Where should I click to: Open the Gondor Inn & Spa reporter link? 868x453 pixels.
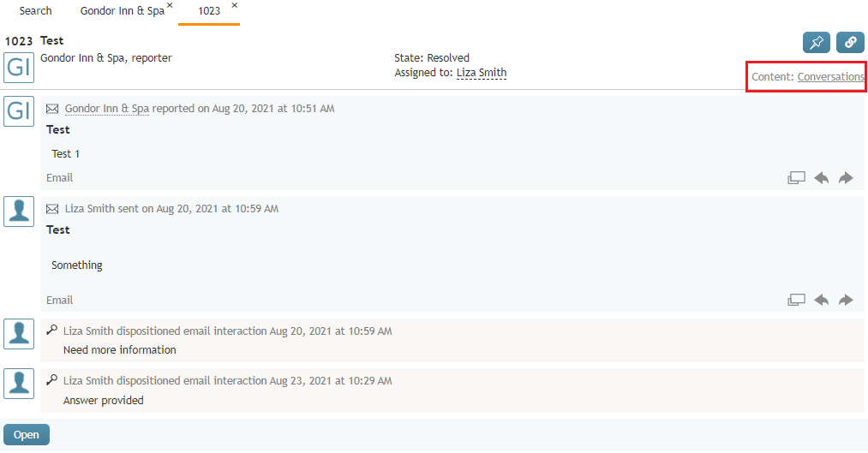(107, 109)
